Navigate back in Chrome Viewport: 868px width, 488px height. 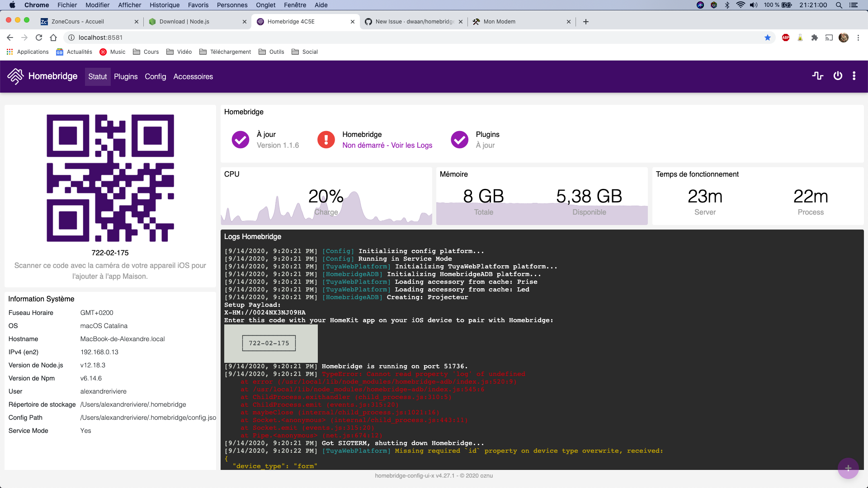coord(10,38)
